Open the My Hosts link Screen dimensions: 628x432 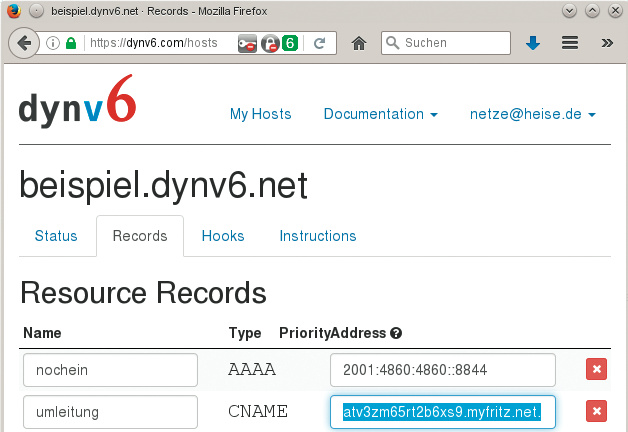click(260, 114)
